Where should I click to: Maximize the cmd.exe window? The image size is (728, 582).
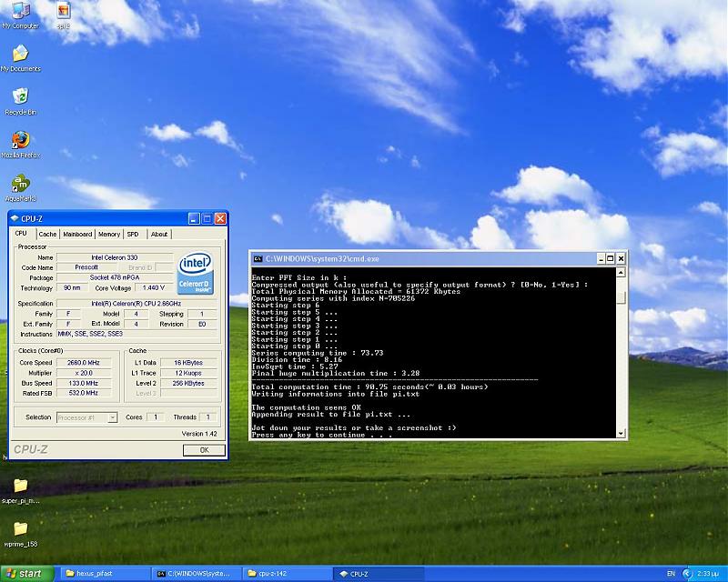tap(611, 258)
